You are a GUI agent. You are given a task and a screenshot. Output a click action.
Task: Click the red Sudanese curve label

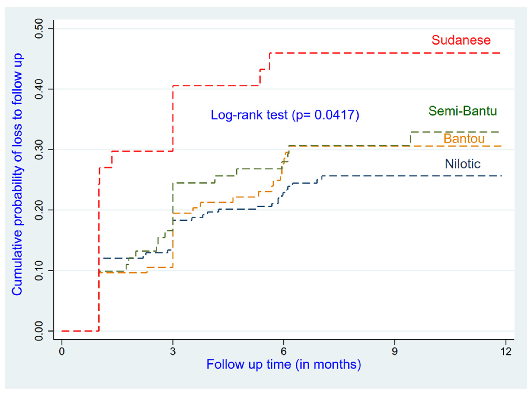coord(461,40)
